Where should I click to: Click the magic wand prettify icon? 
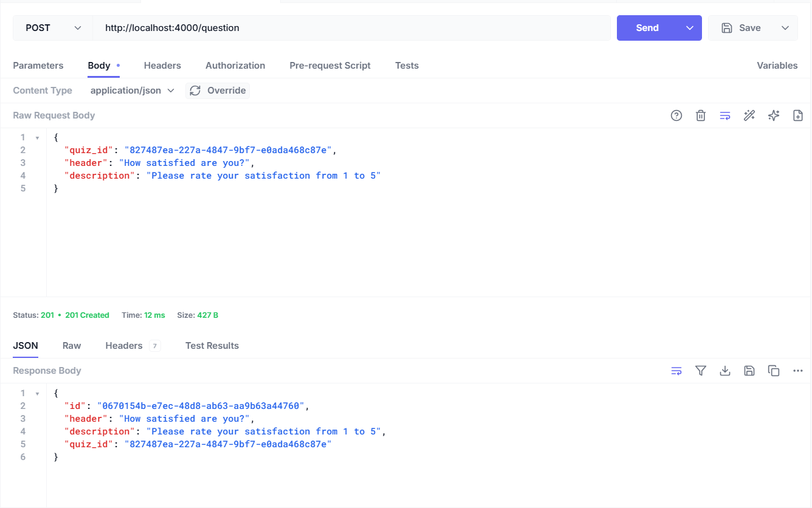point(749,115)
